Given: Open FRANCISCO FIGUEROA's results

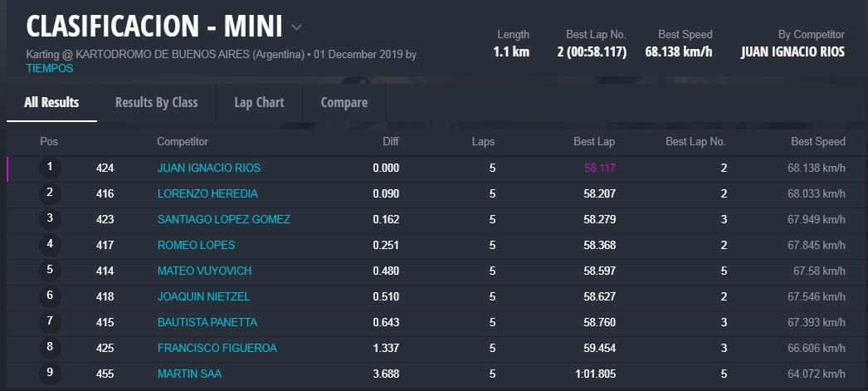Looking at the screenshot, I should click(x=217, y=348).
